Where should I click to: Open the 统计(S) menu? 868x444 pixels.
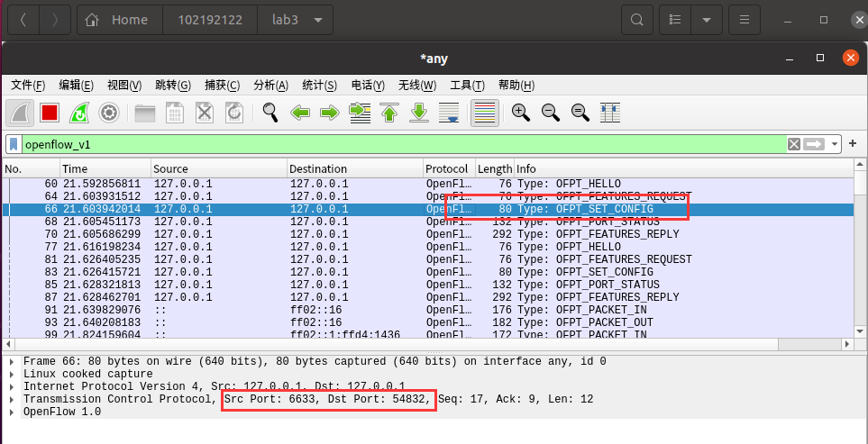coord(319,86)
